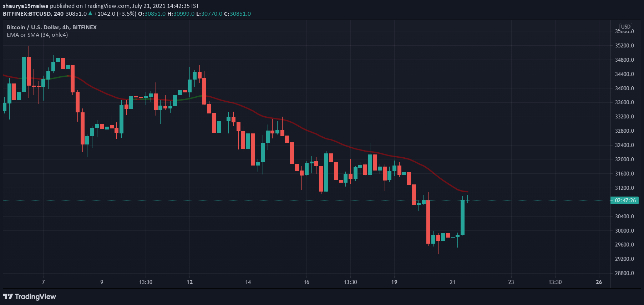This screenshot has width=644, height=305.
Task: Click the 34400.0 price axis label
Action: point(624,74)
